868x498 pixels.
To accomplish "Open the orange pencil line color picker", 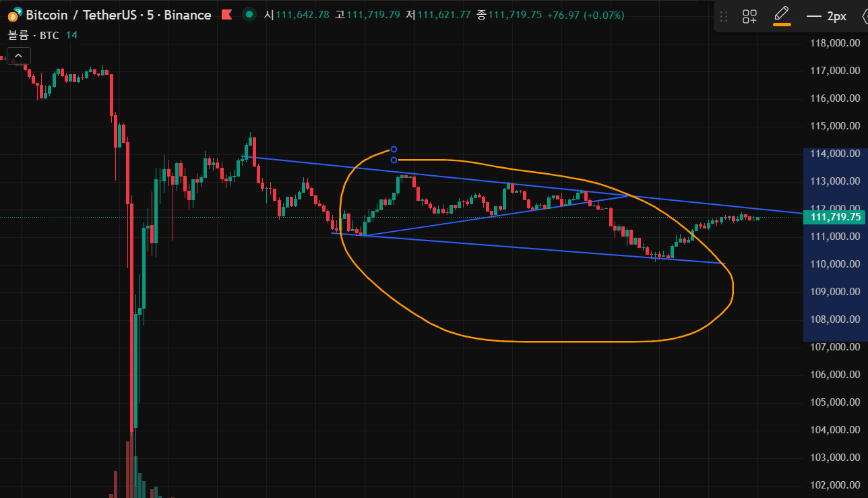I will pyautogui.click(x=782, y=16).
